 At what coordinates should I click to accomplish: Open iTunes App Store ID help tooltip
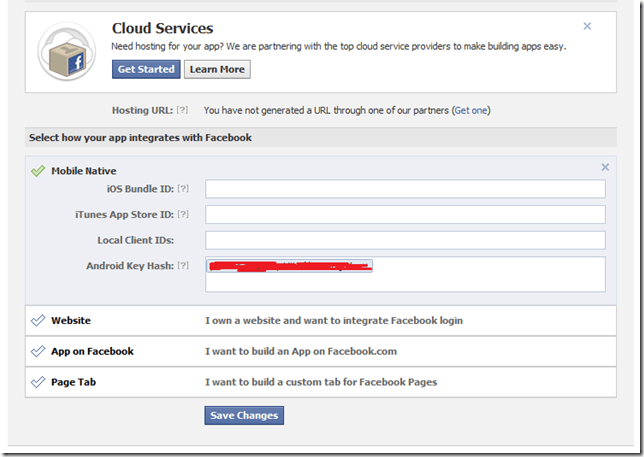pyautogui.click(x=183, y=215)
